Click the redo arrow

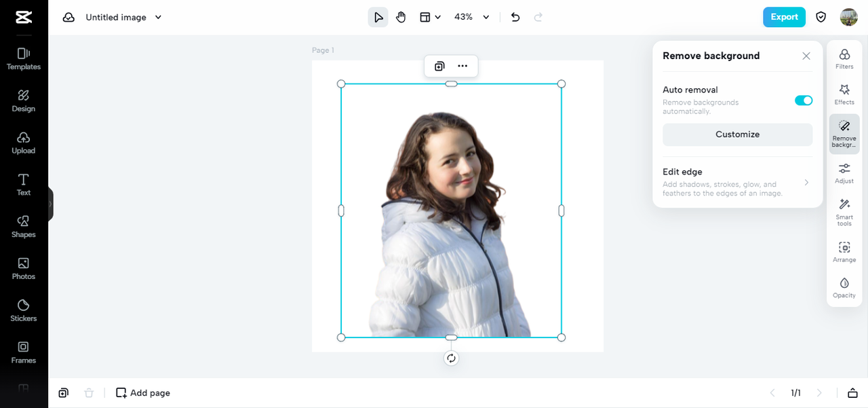click(538, 17)
